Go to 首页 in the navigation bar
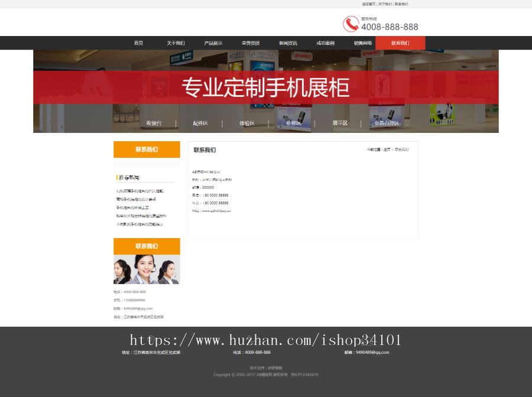Image resolution: width=532 pixels, height=397 pixels. 139,43
